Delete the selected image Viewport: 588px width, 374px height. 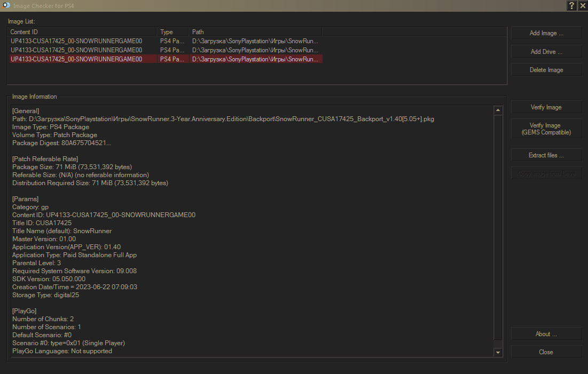coord(546,70)
